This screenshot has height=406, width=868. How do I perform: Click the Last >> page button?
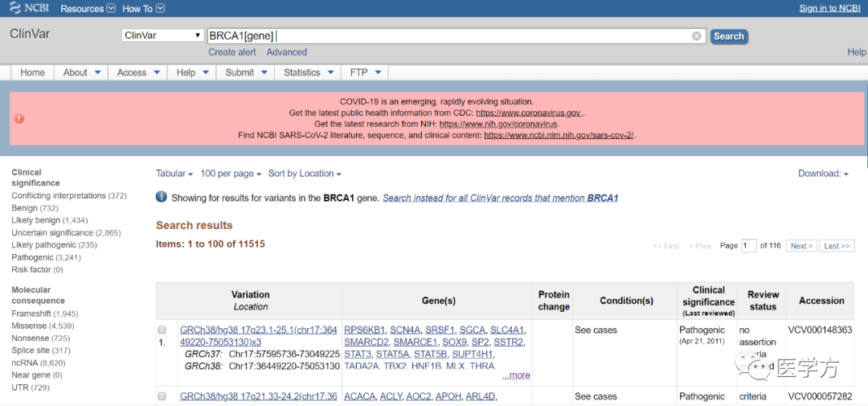click(837, 246)
